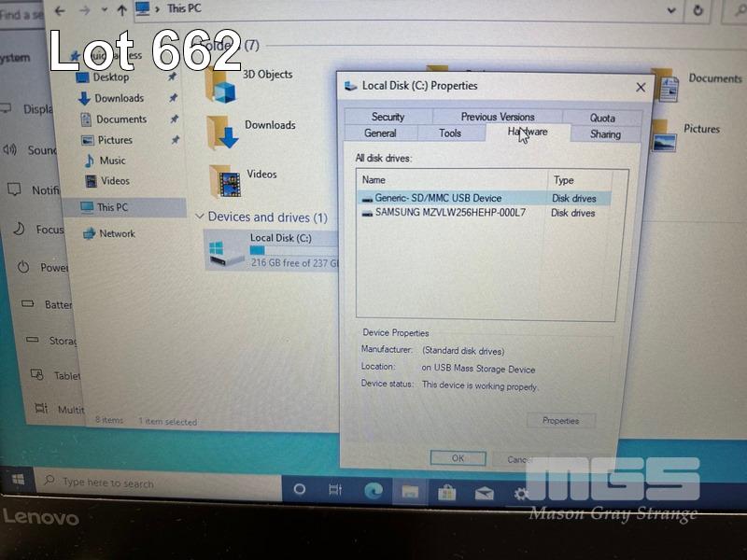
Task: Open Task View in the taskbar
Action: (x=335, y=490)
